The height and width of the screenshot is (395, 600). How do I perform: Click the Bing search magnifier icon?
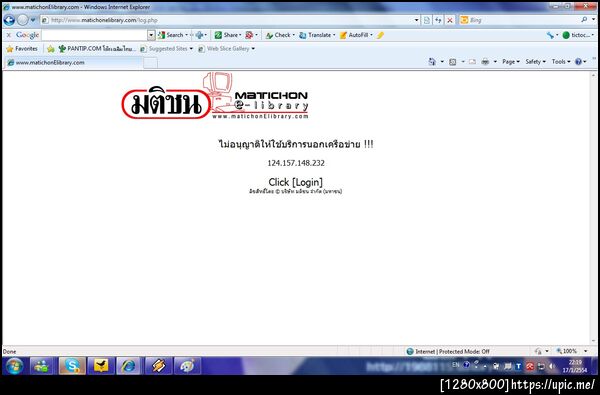point(584,20)
